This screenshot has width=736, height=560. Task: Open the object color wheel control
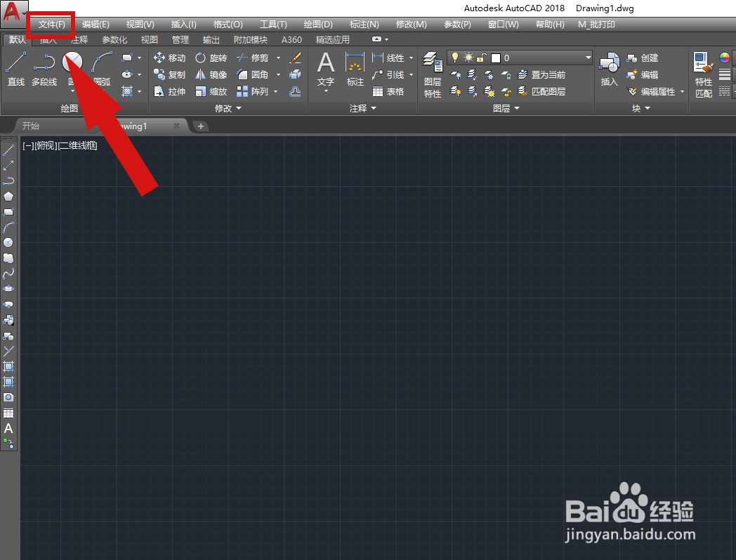[x=725, y=58]
